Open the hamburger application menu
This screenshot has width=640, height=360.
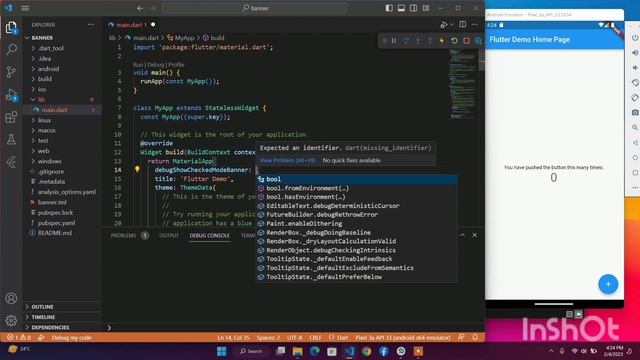(x=25, y=8)
